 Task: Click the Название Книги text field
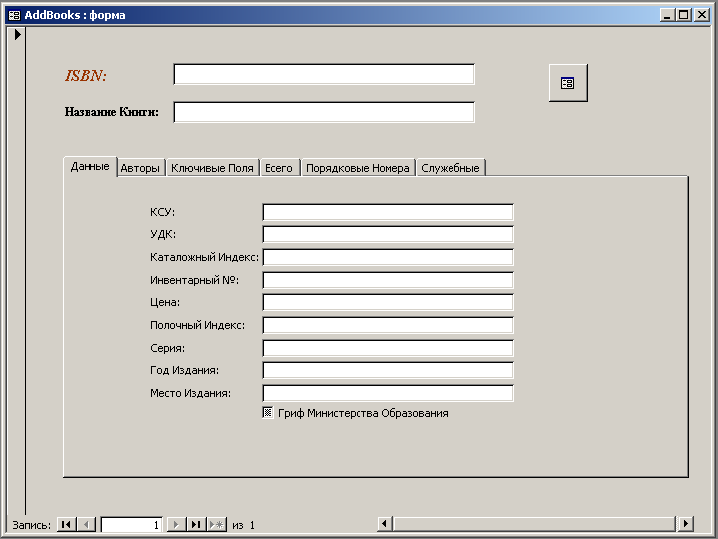(x=323, y=112)
